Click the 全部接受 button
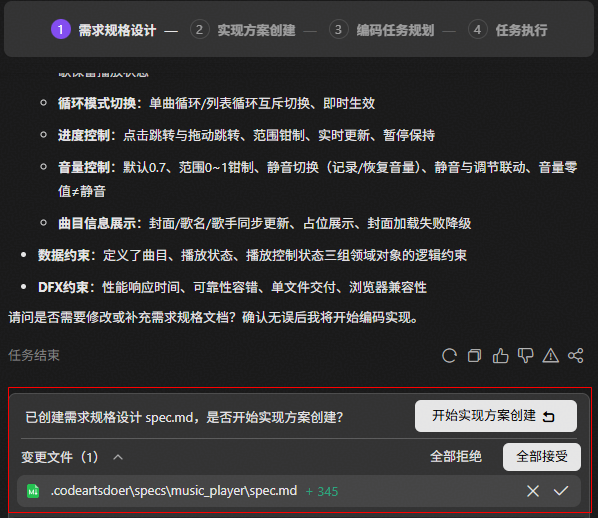Viewport: 598px width, 518px height. [x=542, y=457]
